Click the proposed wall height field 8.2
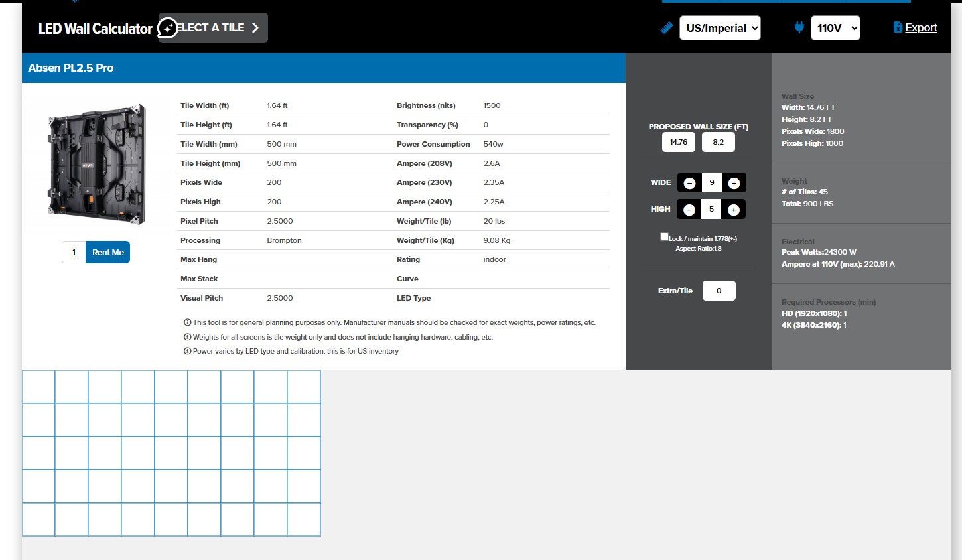The image size is (962, 560). [x=719, y=142]
